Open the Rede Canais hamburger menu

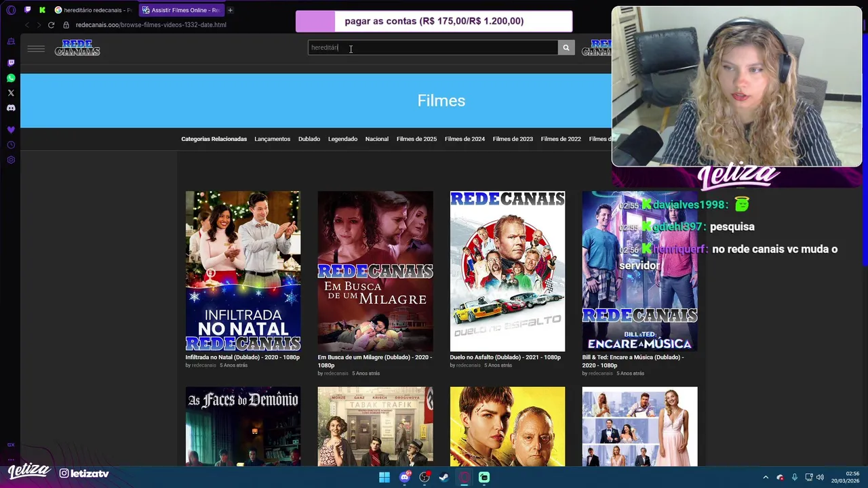click(36, 48)
